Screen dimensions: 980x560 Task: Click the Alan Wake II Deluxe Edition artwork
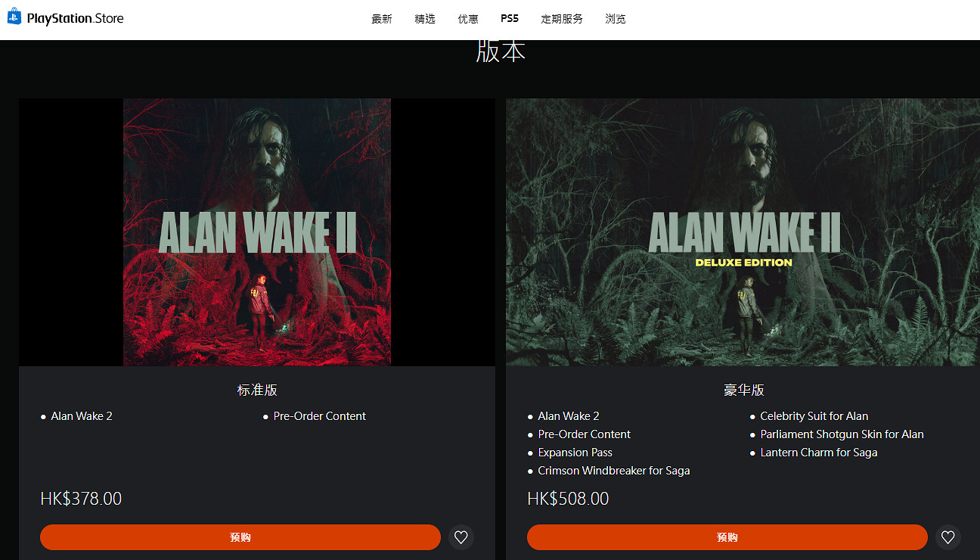(743, 232)
